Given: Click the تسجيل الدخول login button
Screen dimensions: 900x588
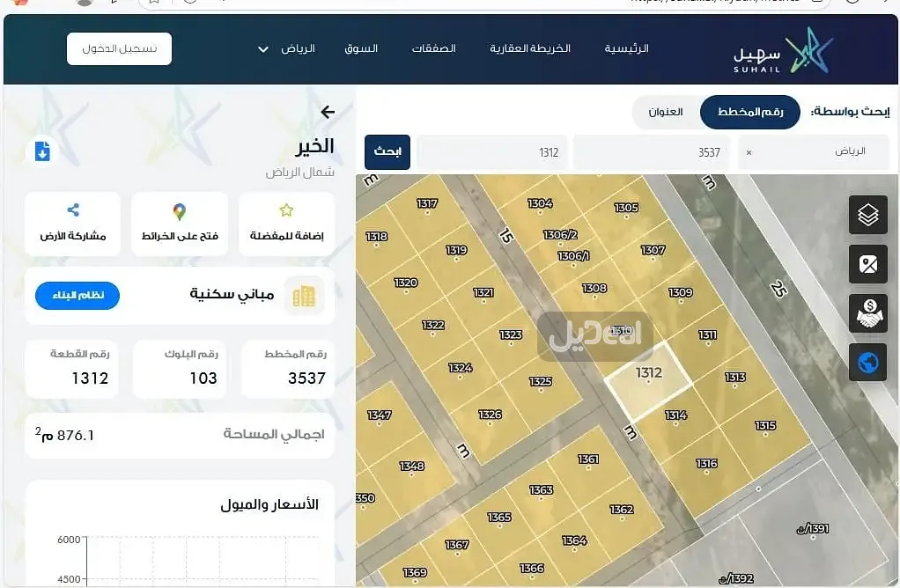Looking at the screenshot, I should click(x=119, y=48).
